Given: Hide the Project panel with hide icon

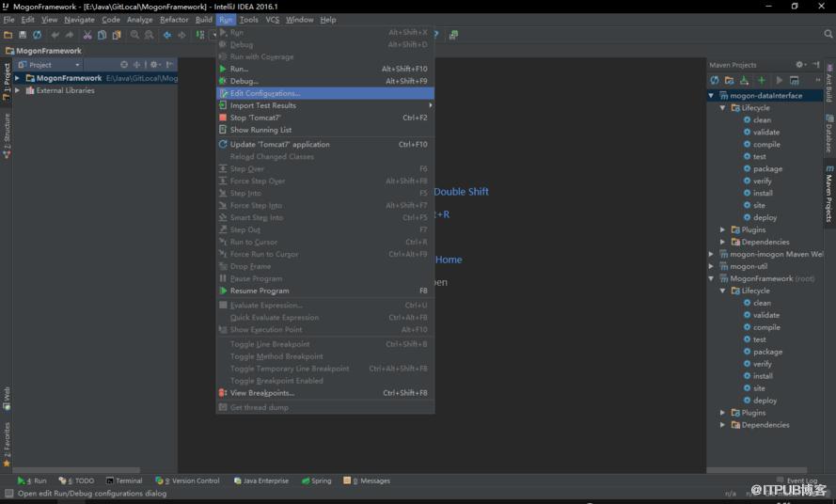Looking at the screenshot, I should 169,65.
